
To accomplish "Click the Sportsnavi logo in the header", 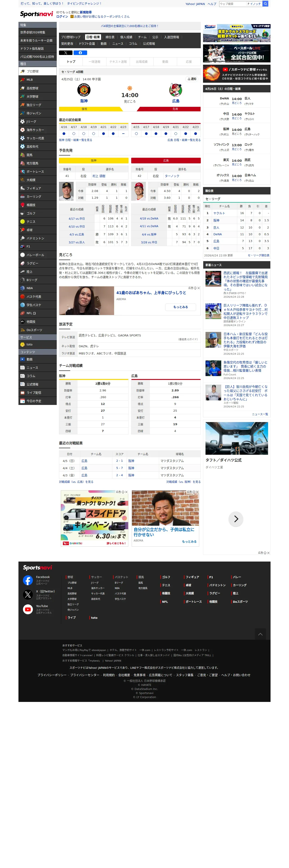I will pyautogui.click(x=36, y=14).
